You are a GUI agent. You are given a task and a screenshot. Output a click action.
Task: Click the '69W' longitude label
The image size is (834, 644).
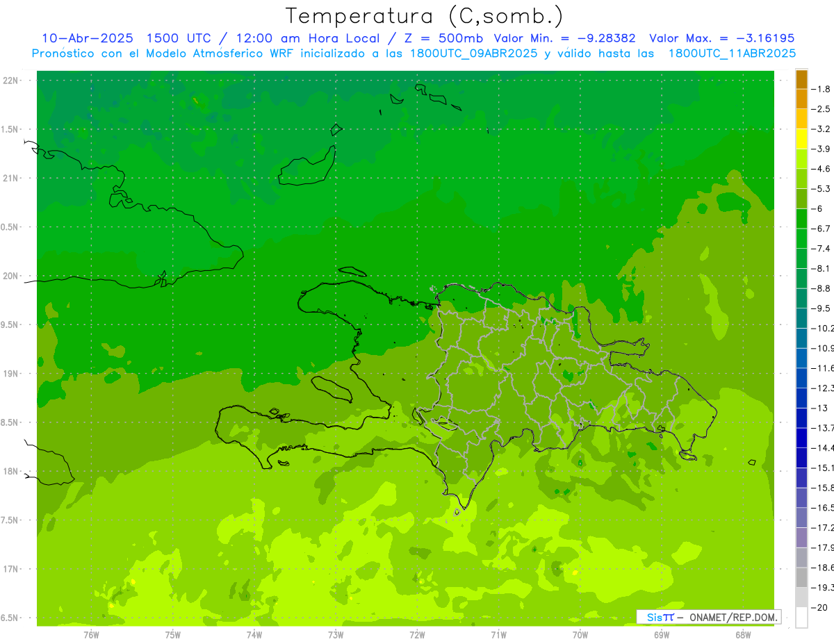[662, 634]
